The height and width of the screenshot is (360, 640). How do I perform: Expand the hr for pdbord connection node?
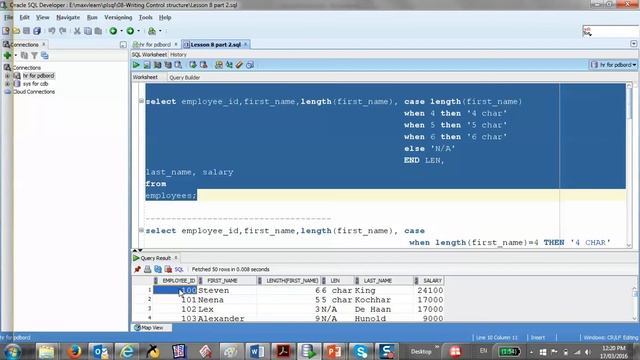click(x=7, y=76)
